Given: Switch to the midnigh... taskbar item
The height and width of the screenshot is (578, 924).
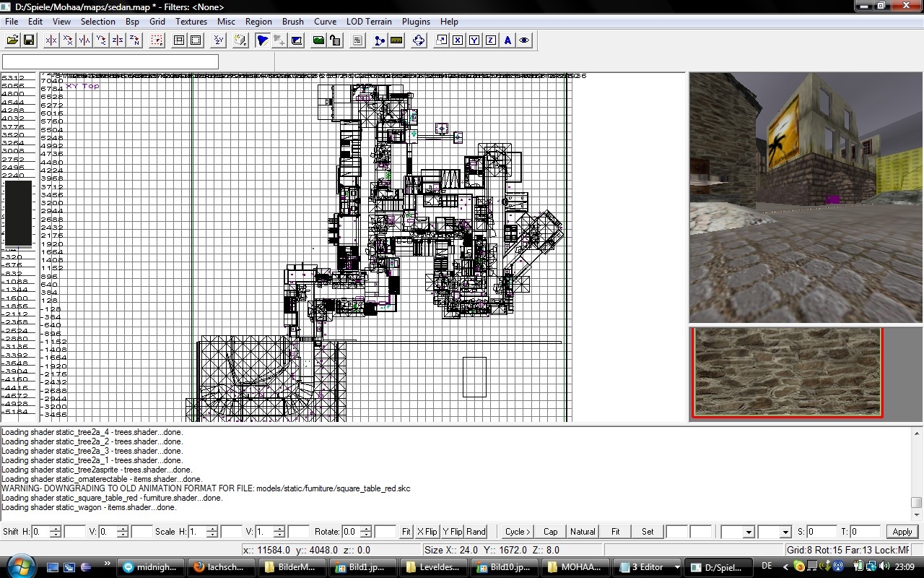Looking at the screenshot, I should [x=150, y=567].
